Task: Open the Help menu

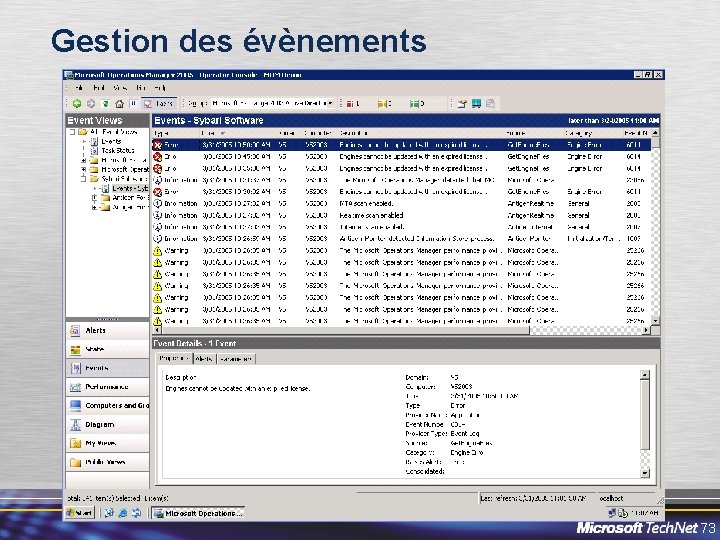Action: click(x=160, y=87)
